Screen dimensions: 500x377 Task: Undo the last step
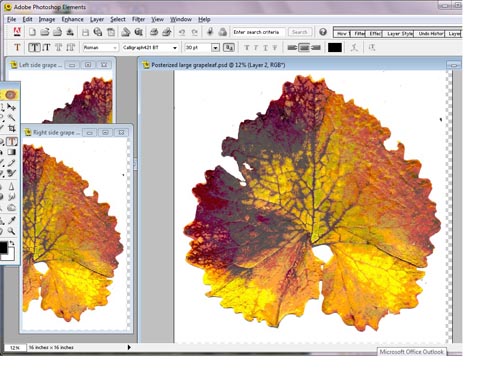[x=182, y=32]
